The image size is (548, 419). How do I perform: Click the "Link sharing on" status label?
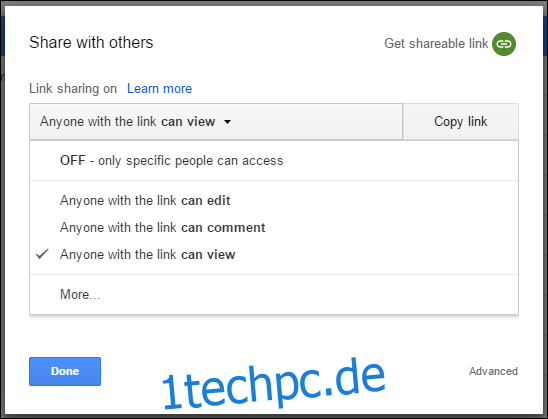coord(73,89)
